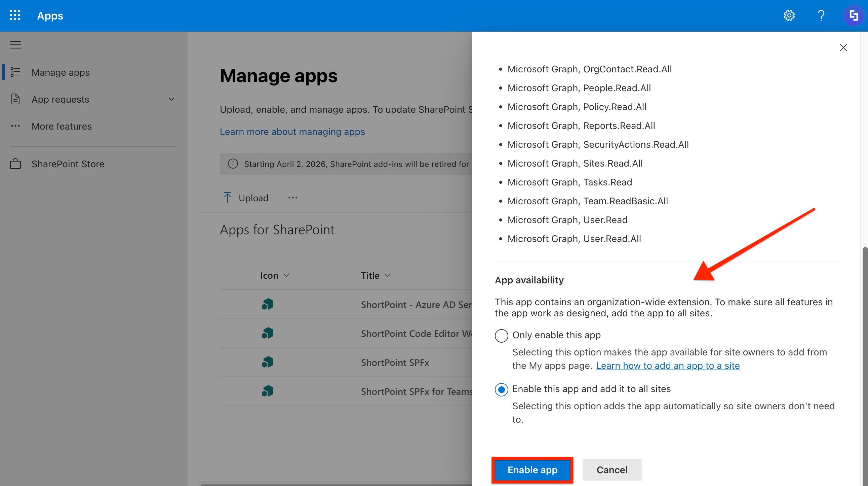This screenshot has width=868, height=486.
Task: Go to Manage apps in sidebar
Action: 61,72
